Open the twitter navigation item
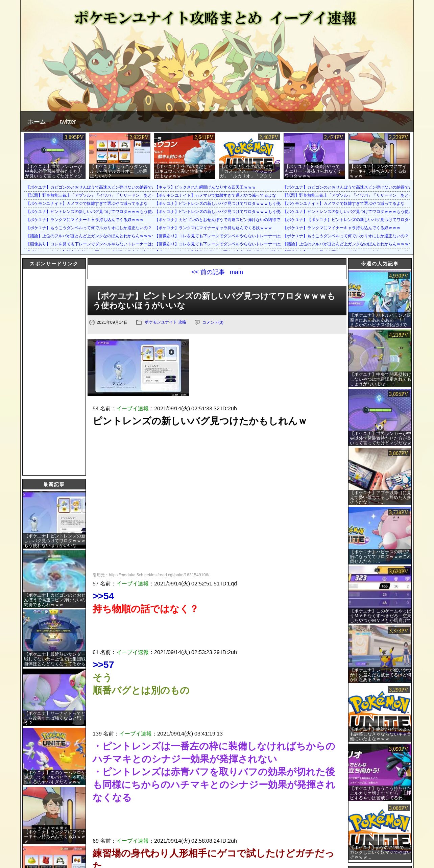 (68, 122)
